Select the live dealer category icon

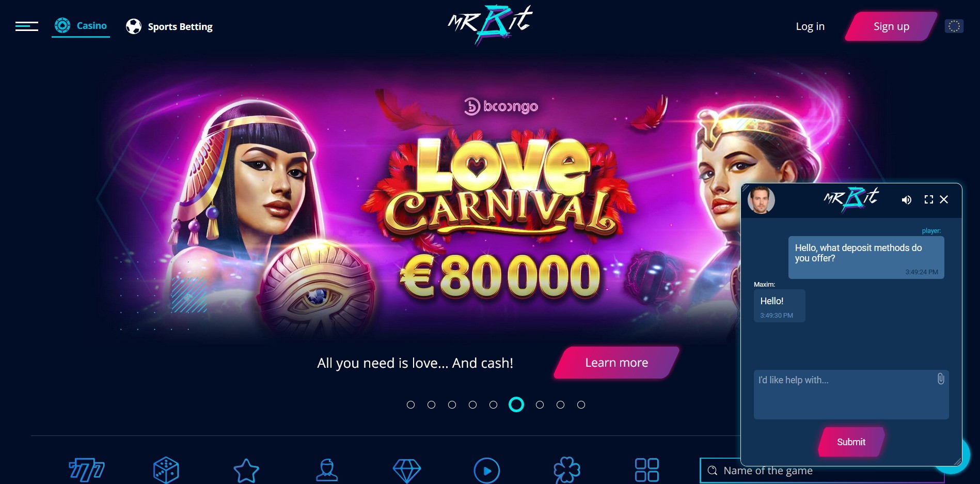tap(327, 470)
